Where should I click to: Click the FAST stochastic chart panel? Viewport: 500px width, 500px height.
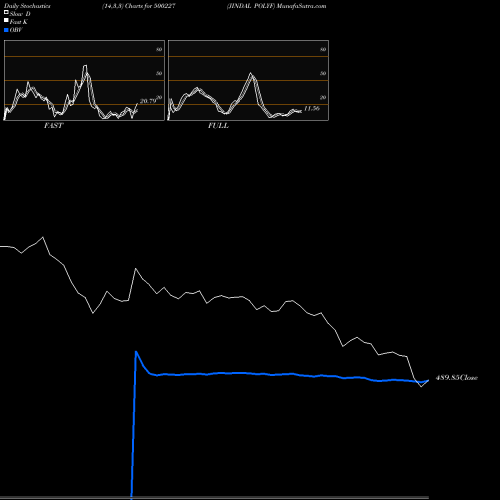[x=84, y=80]
